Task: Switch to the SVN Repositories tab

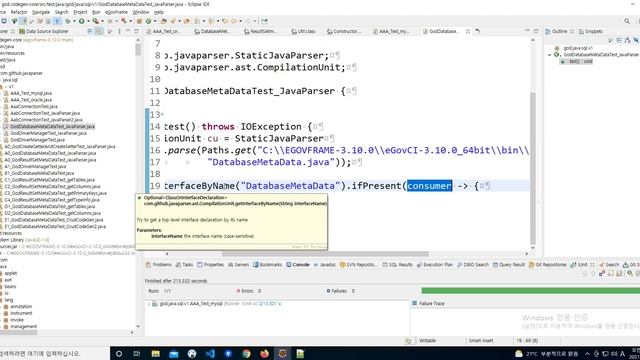Action: click(358, 265)
